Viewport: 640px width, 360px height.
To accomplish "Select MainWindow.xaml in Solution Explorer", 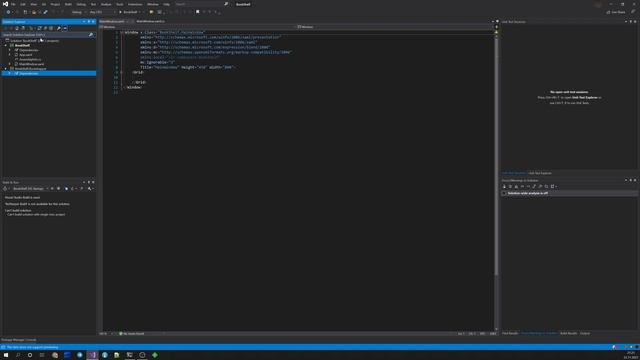I will [x=31, y=64].
